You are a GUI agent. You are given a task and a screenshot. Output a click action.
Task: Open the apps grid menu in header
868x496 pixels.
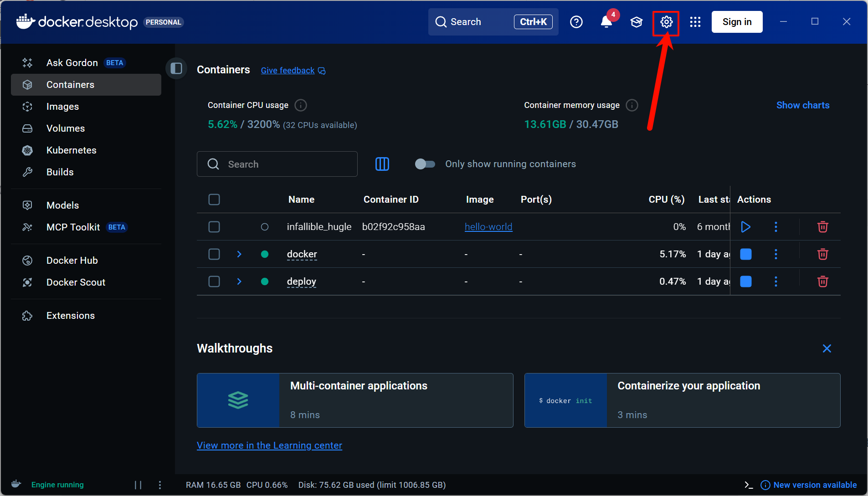695,22
